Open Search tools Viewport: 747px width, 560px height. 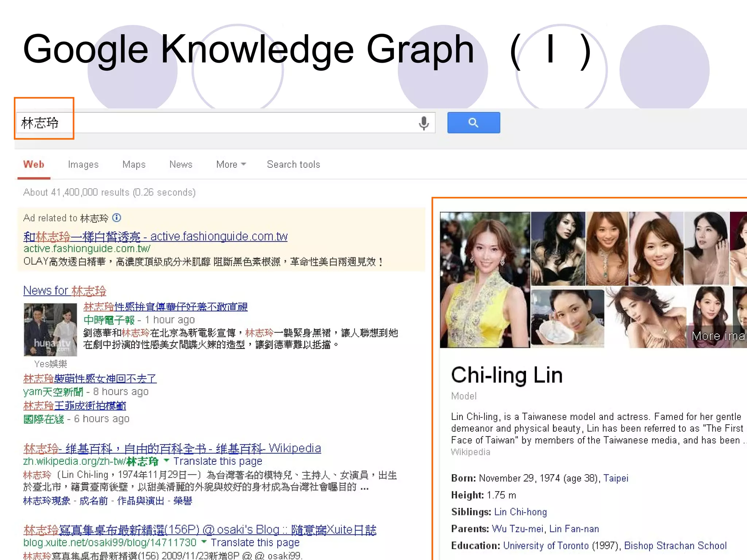point(294,164)
